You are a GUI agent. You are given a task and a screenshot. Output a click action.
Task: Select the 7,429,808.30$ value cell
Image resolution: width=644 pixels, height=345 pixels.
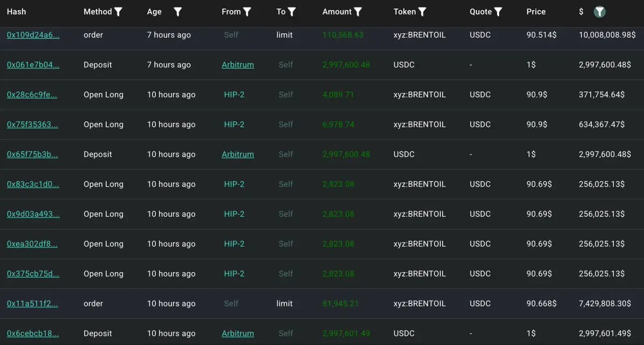(605, 304)
